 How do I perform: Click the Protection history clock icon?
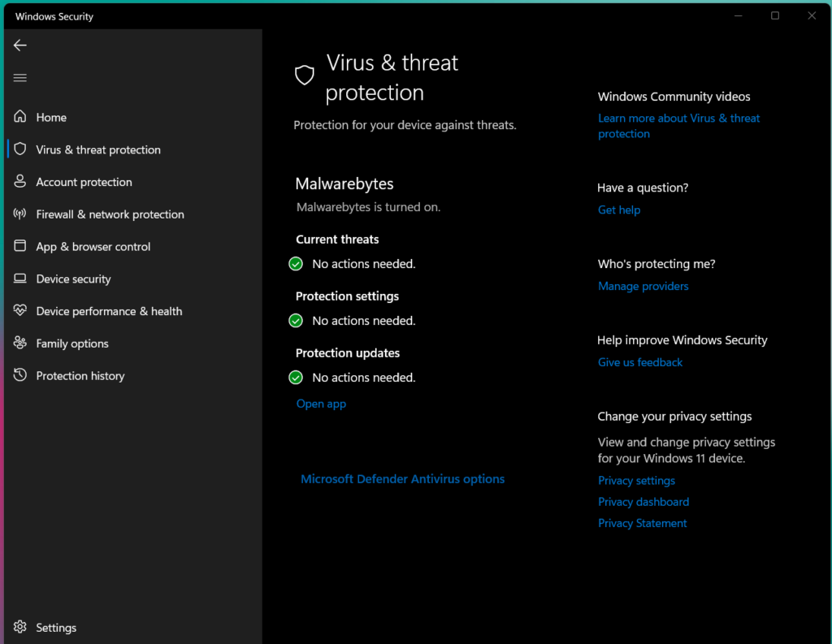click(x=20, y=375)
